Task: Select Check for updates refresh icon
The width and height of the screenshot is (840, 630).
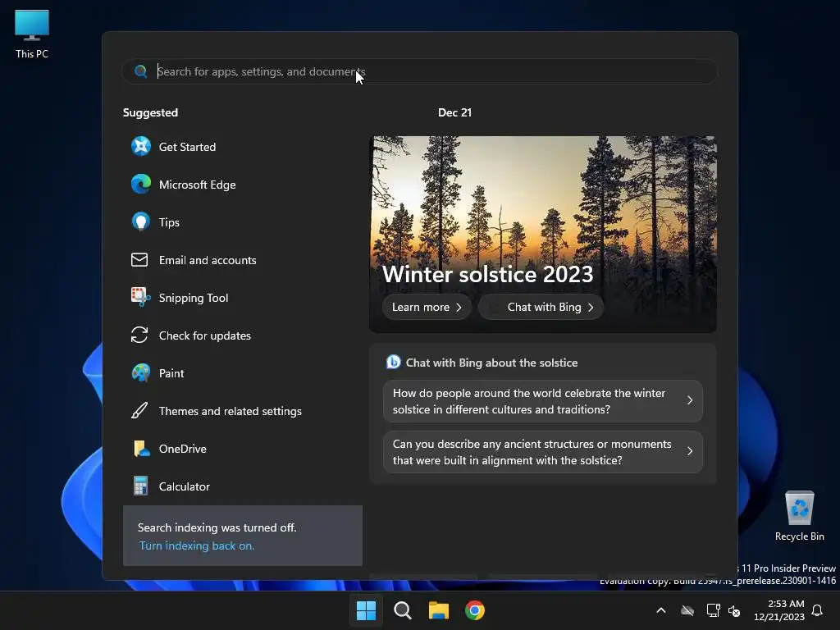Action: click(x=139, y=336)
